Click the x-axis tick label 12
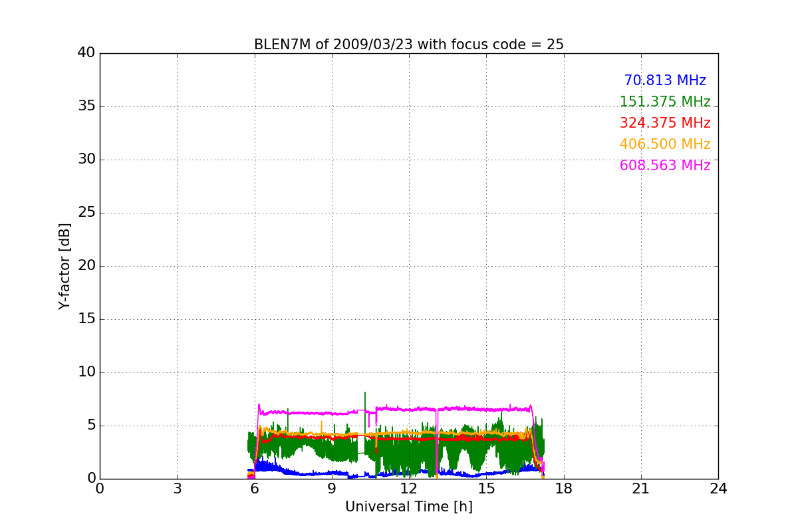The height and width of the screenshot is (532, 798). 409,489
